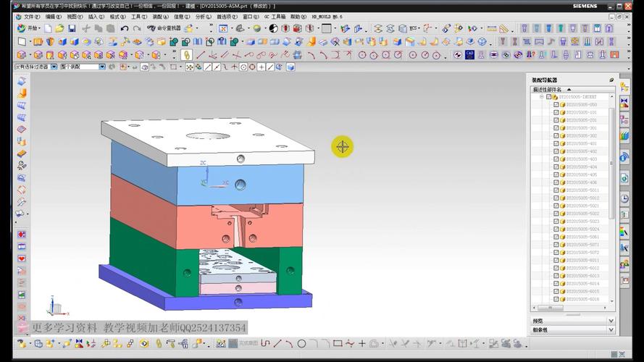This screenshot has width=644, height=362.
Task: Open the selection filter dropdown
Action: pyautogui.click(x=54, y=67)
